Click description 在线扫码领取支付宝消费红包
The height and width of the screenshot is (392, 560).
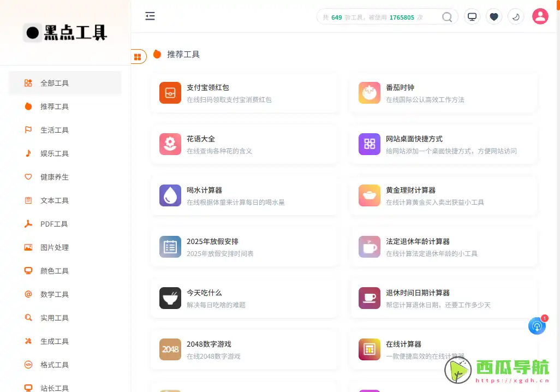[x=229, y=100]
